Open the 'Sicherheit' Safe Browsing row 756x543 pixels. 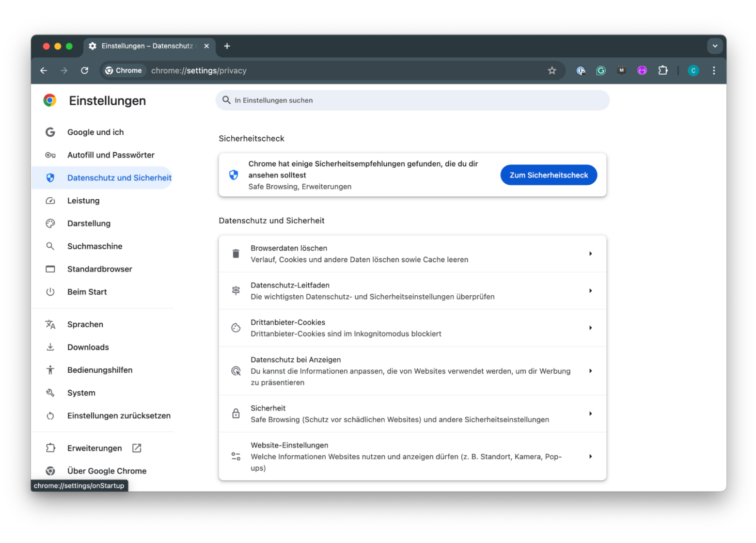coord(412,414)
